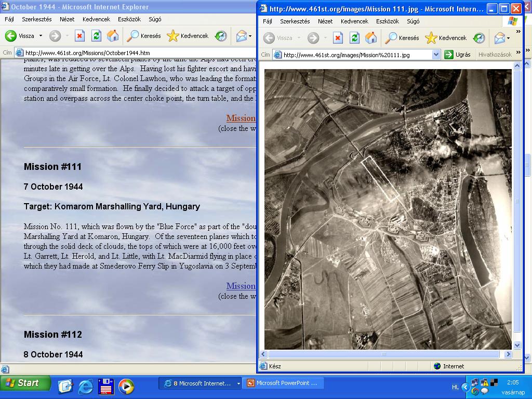Expand toolbar overflow chevron in Mission 111.jpg window
This screenshot has height=399, width=532.
pyautogui.click(x=518, y=32)
